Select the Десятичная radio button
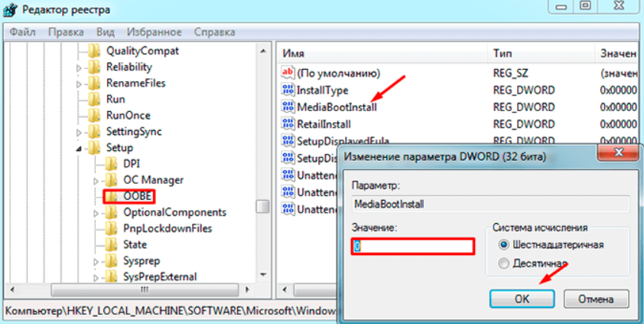 tap(503, 263)
